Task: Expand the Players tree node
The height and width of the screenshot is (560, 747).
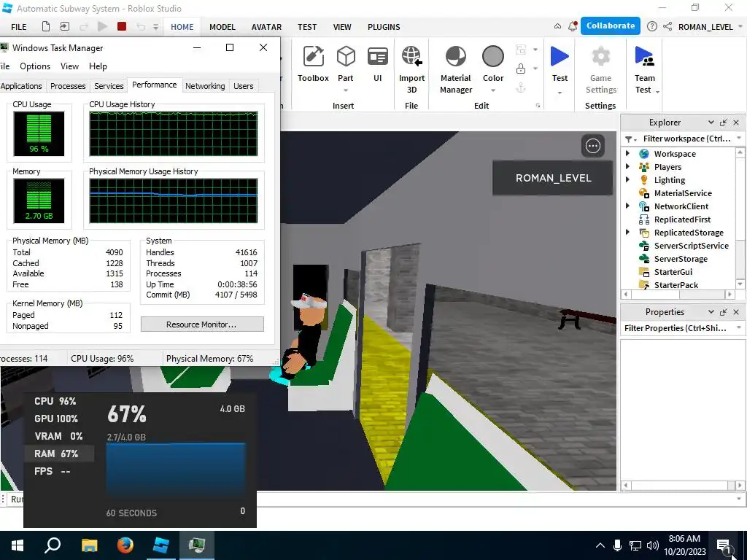Action: 628,167
